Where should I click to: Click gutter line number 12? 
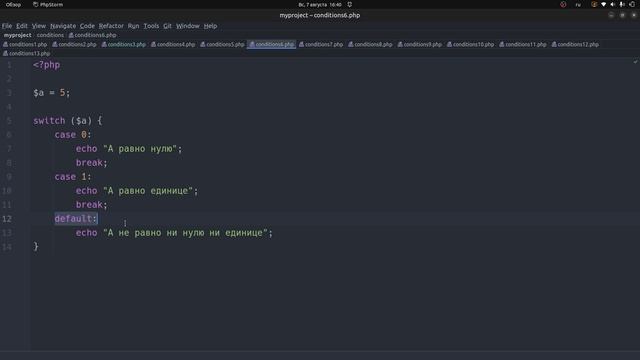click(7, 219)
